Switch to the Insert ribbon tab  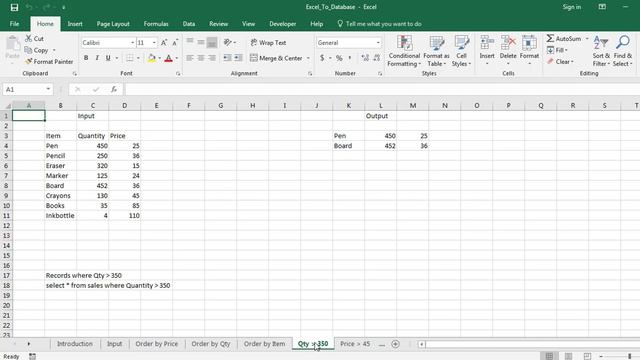[75, 24]
